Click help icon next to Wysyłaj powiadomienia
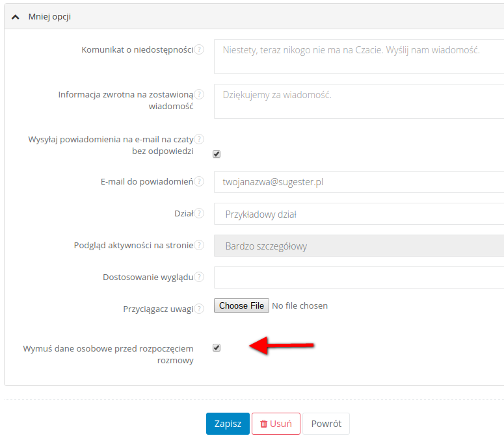 coord(200,139)
